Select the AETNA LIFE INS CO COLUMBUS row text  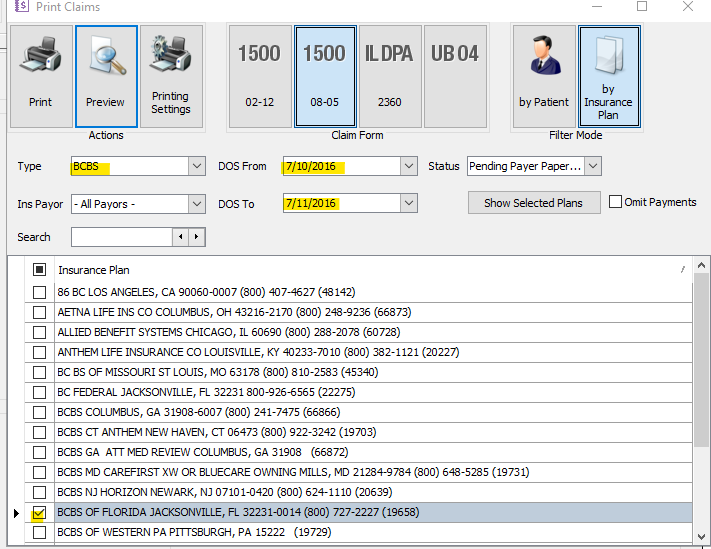click(234, 312)
